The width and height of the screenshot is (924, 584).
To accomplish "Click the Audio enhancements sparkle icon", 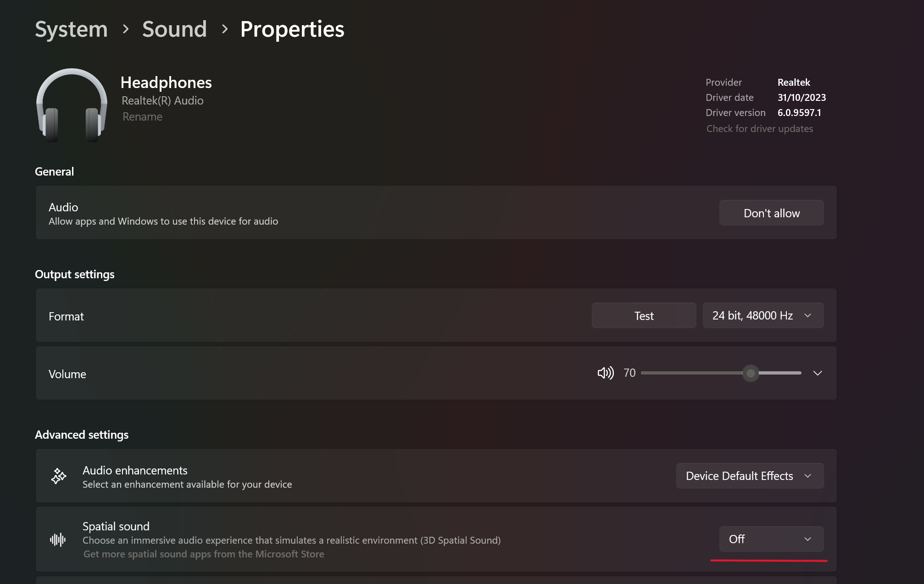I will [x=59, y=476].
